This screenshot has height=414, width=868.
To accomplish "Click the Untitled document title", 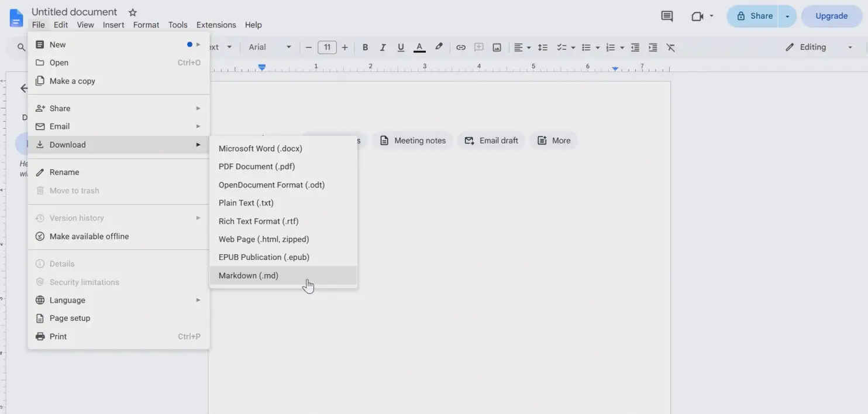I will [x=74, y=12].
